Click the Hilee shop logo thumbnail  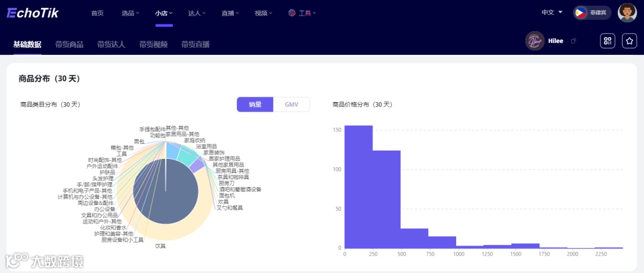535,41
